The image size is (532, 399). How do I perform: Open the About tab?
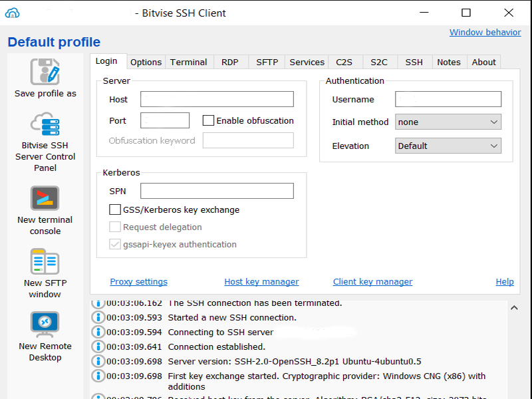point(484,63)
